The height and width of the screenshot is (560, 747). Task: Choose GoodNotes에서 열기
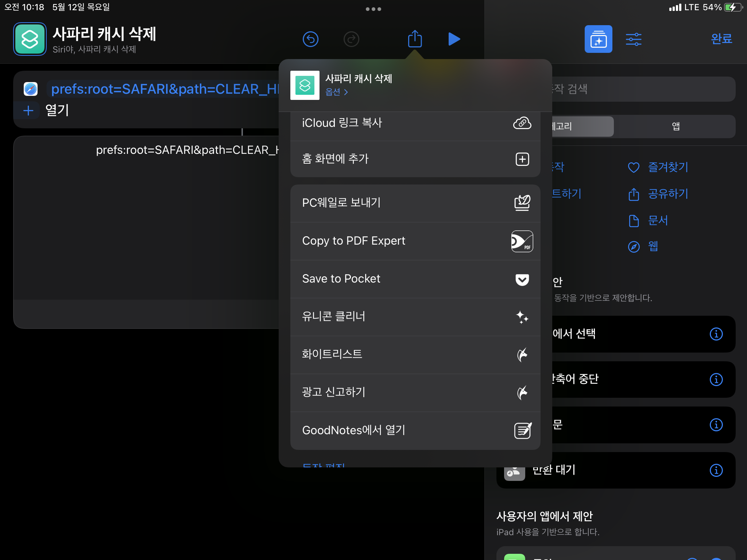(415, 431)
